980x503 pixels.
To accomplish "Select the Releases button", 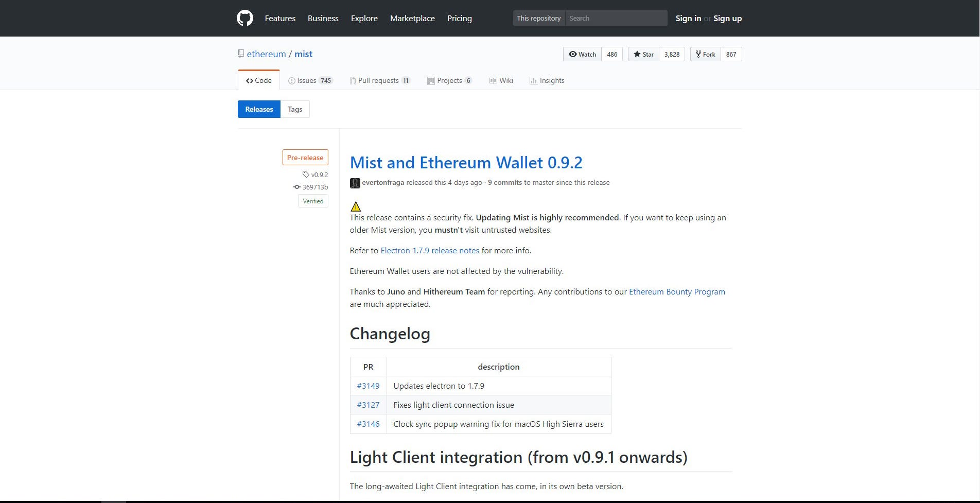I will click(x=259, y=109).
